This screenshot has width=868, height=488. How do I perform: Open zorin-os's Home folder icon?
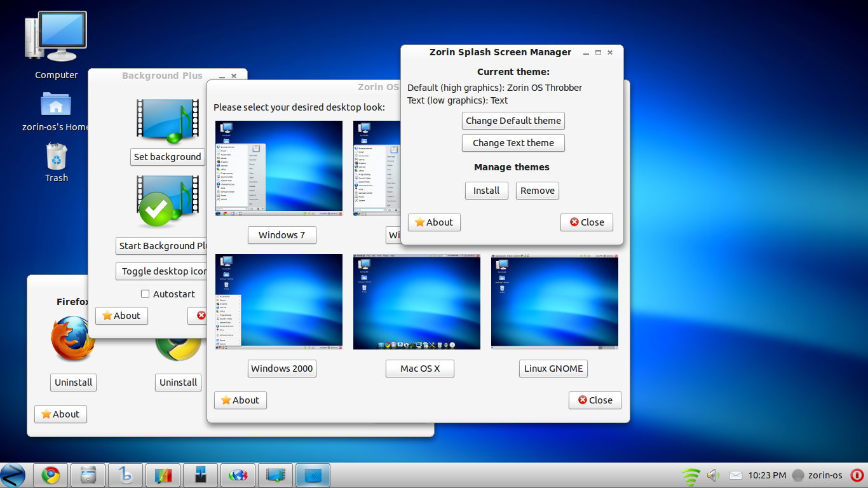pos(56,105)
